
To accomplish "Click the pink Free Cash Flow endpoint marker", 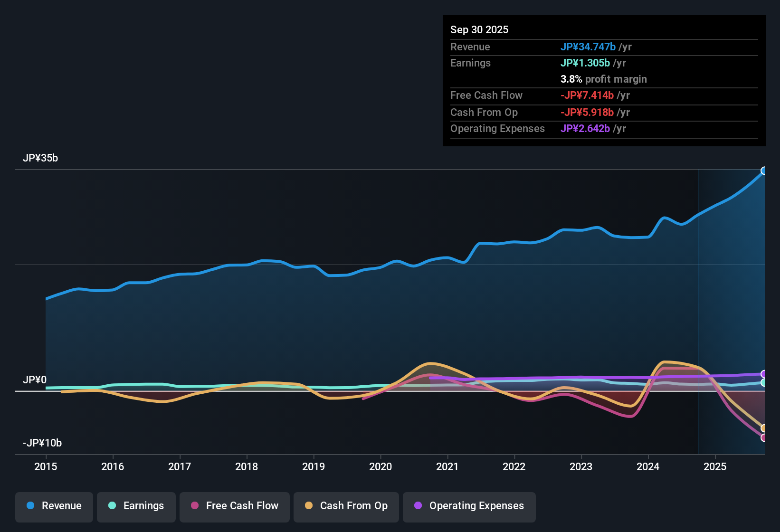I will click(x=764, y=438).
